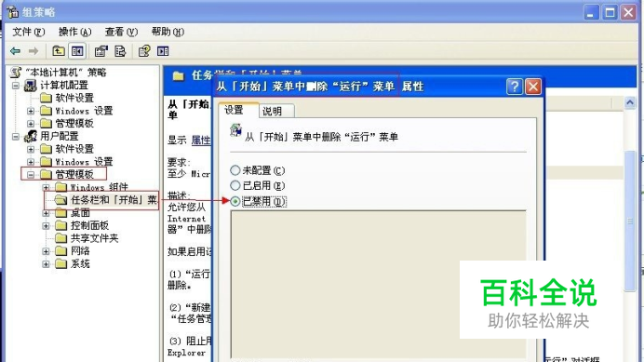Viewport: 644px width, 362px height.
Task: Close the properties dialog with red X
Action: point(533,87)
